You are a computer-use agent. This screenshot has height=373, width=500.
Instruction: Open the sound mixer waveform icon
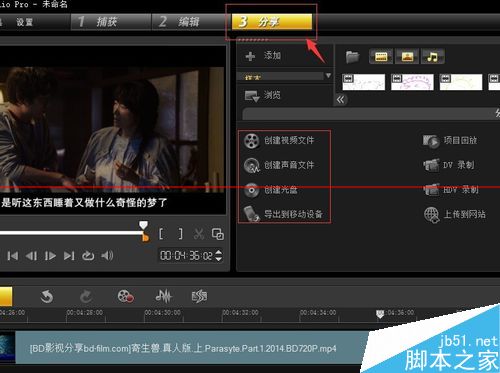coord(164,296)
